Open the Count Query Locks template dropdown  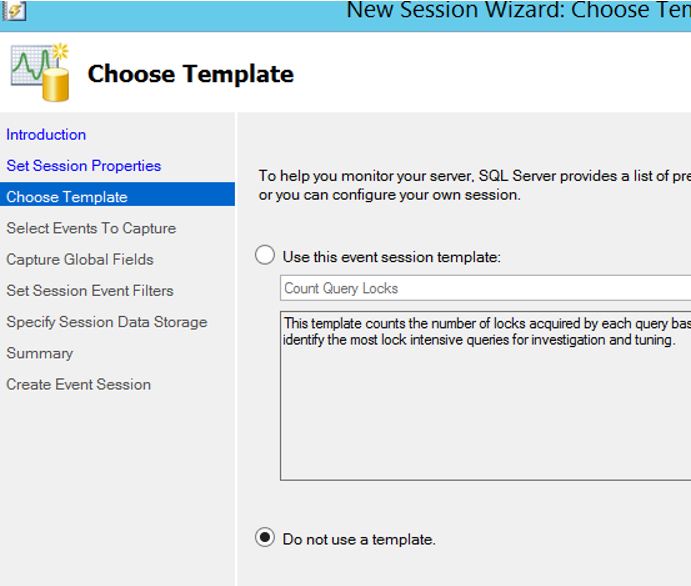tap(485, 288)
